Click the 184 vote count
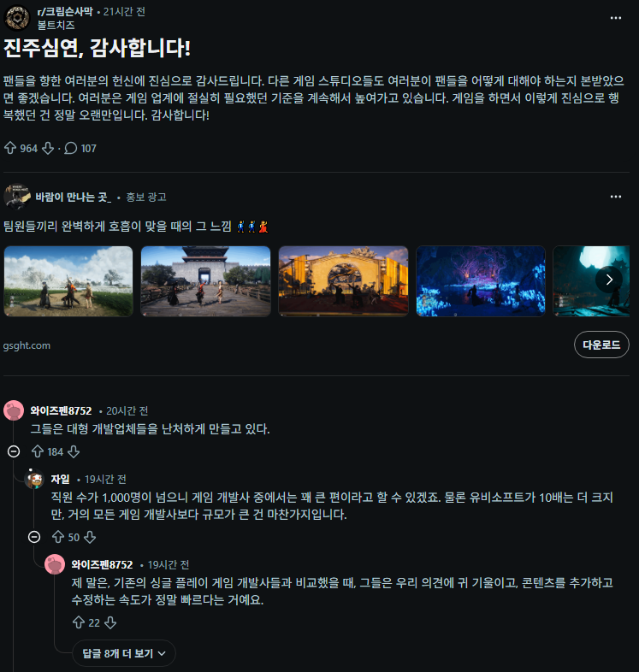 click(55, 451)
